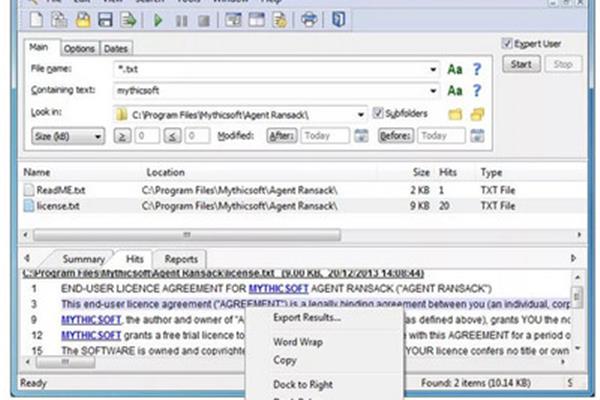Select the ReadME.txt result row
Viewport: 600px width, 400px height.
(302, 190)
